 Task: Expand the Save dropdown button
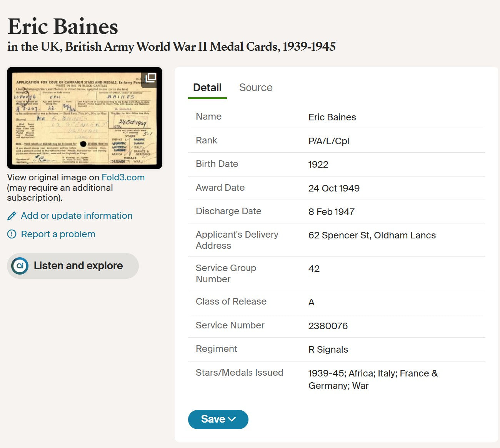218,419
